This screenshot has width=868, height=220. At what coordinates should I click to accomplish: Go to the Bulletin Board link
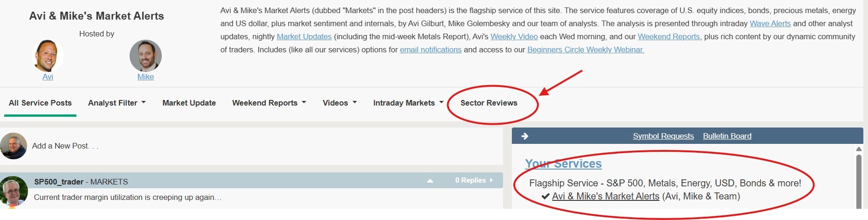coord(727,136)
